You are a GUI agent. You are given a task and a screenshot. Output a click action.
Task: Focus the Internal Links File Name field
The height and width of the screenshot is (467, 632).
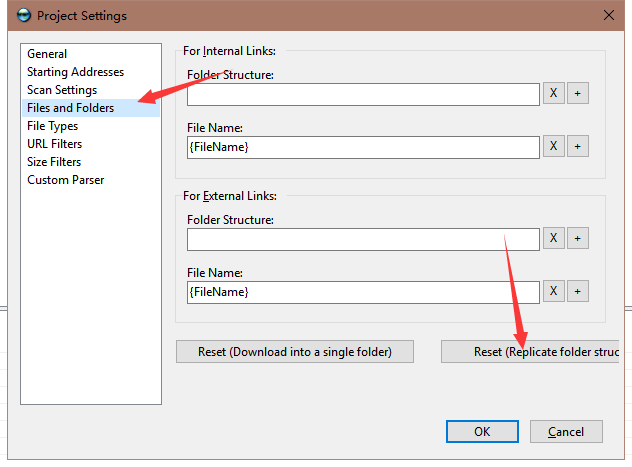pyautogui.click(x=363, y=147)
